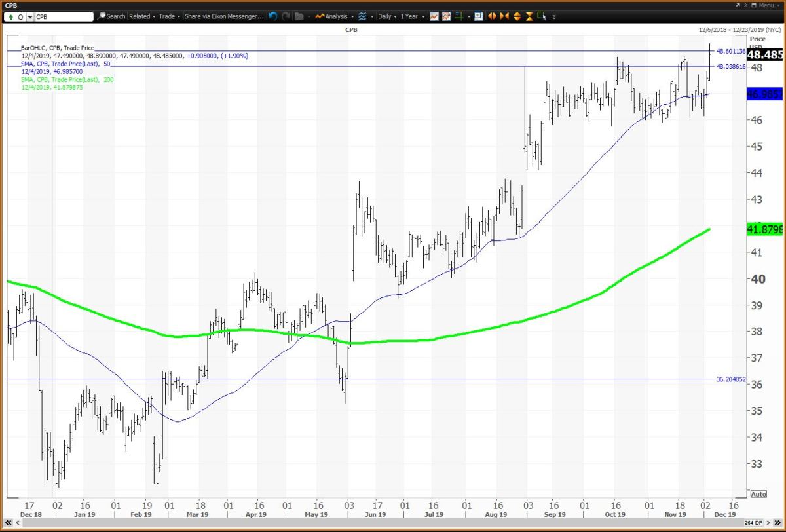Click the undo arrow icon

273,16
